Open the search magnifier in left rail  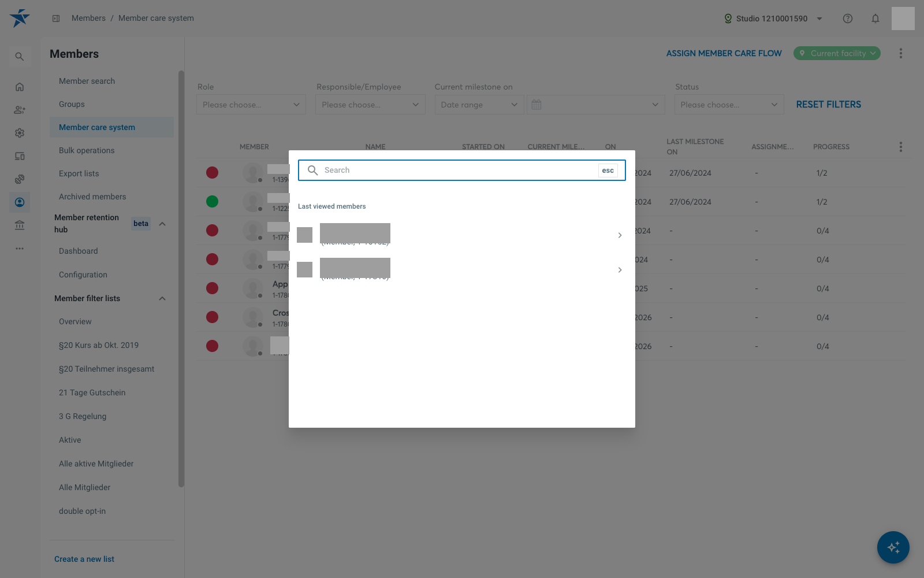(20, 57)
